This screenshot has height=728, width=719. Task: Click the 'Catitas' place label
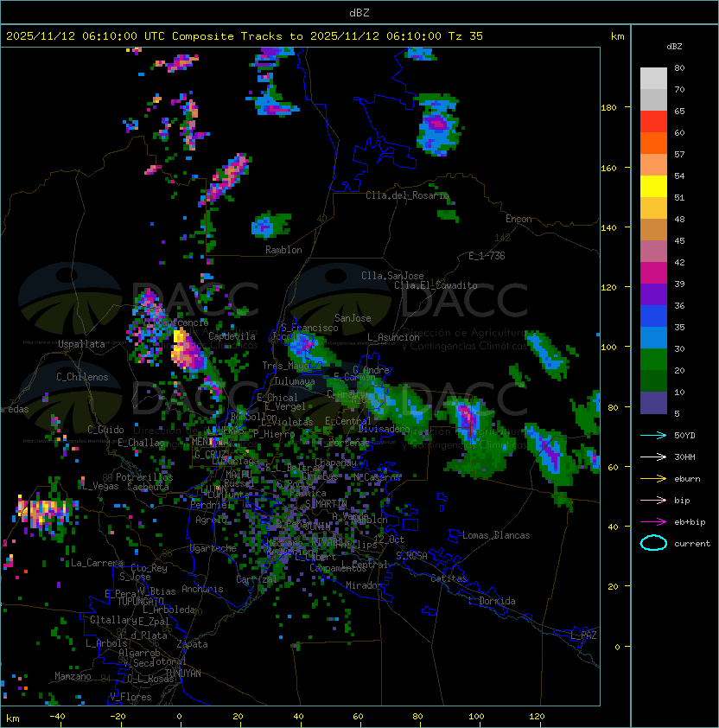coord(449,578)
